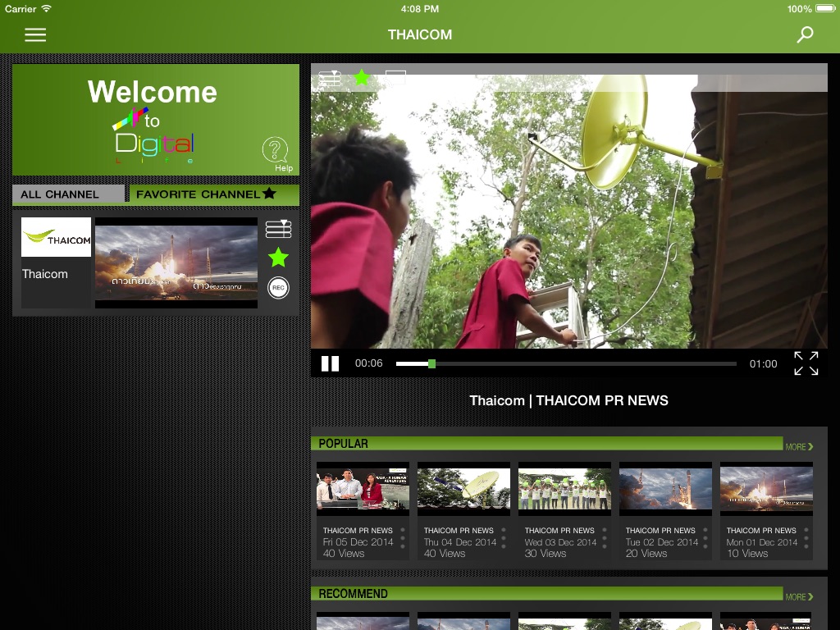Image resolution: width=840 pixels, height=630 pixels.
Task: Switch to the FAVORITE CHANNEL tab
Action: point(214,194)
